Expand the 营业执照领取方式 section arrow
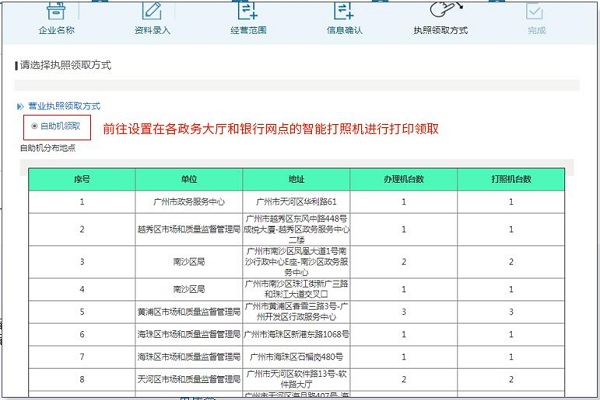600x400 pixels. [20, 106]
